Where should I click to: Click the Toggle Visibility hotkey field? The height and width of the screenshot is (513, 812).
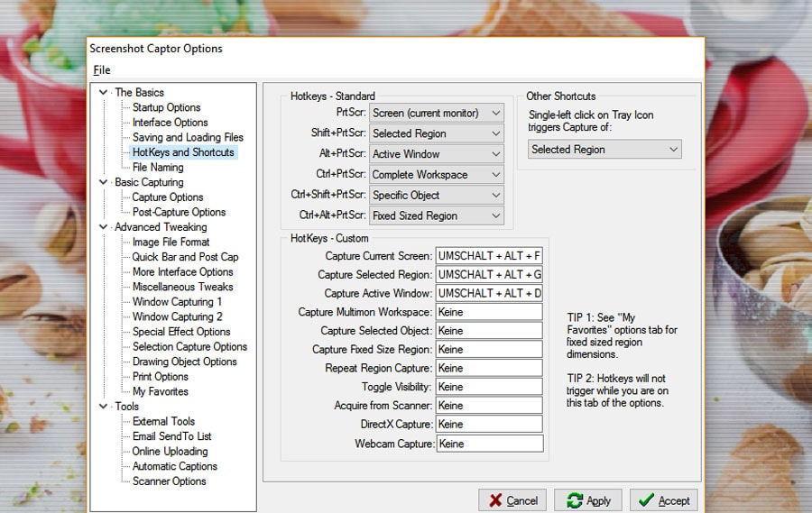(x=489, y=386)
